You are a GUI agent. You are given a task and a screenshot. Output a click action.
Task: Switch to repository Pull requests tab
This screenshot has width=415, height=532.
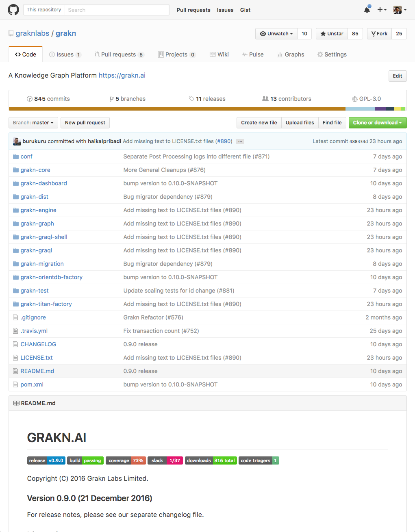click(x=119, y=54)
